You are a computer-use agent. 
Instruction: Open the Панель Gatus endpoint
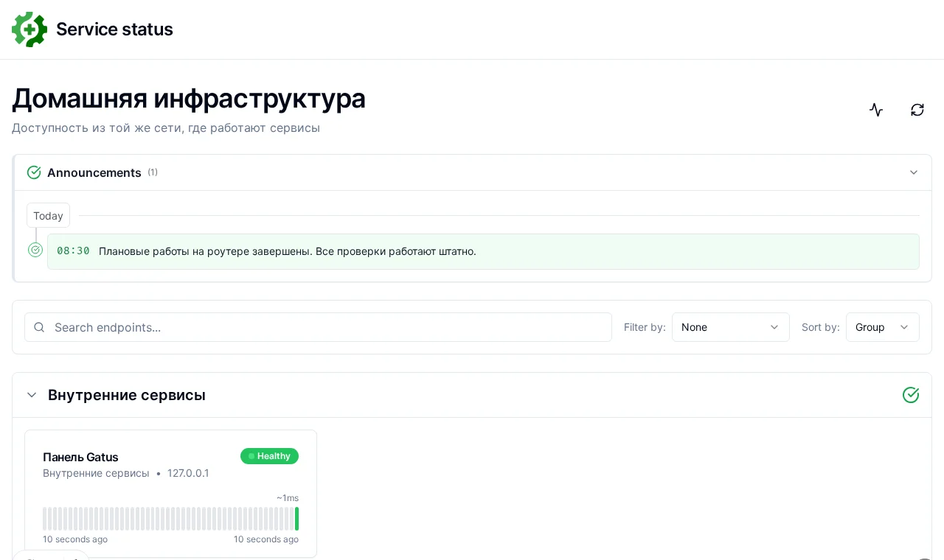[80, 457]
